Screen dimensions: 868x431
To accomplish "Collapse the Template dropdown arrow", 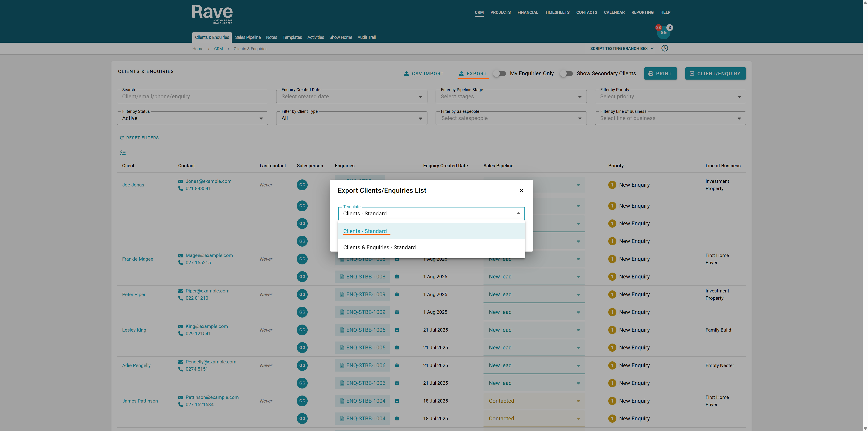I will pos(518,213).
